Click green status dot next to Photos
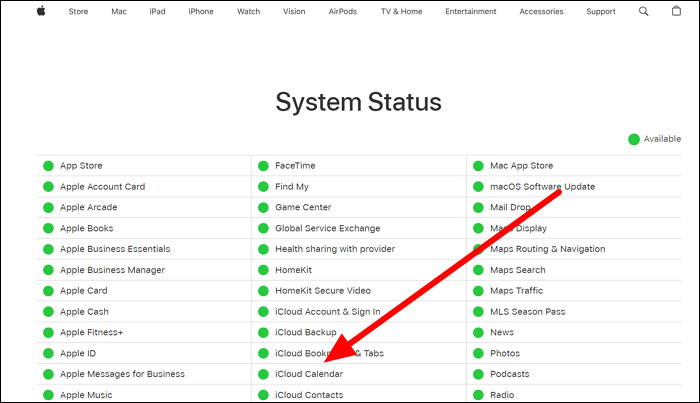Image resolution: width=700 pixels, height=403 pixels. pos(478,353)
